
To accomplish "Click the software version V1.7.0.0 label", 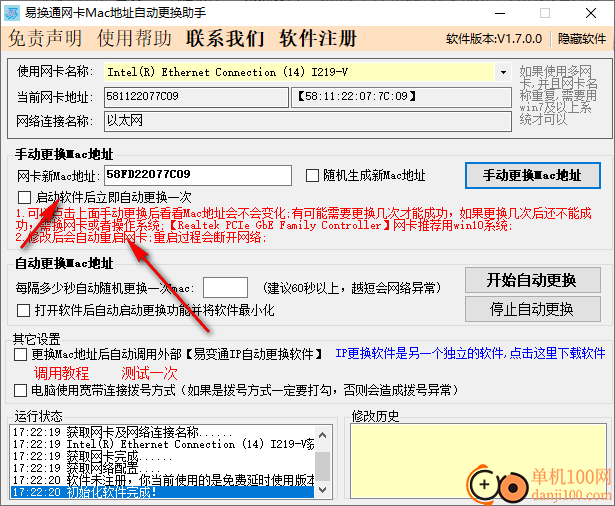I will tap(494, 38).
